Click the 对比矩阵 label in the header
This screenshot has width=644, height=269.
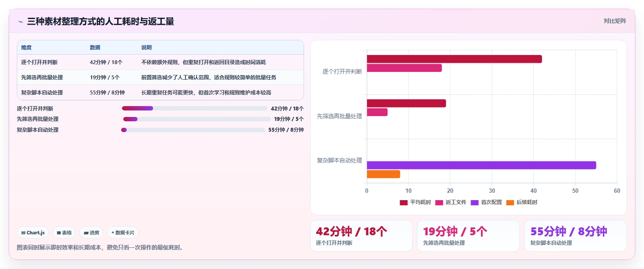click(x=615, y=21)
